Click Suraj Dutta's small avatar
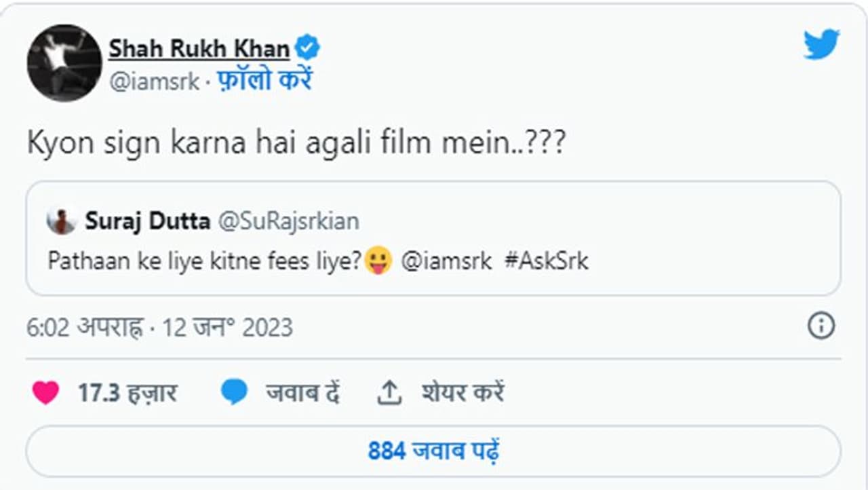This screenshot has width=868, height=490. point(62,221)
